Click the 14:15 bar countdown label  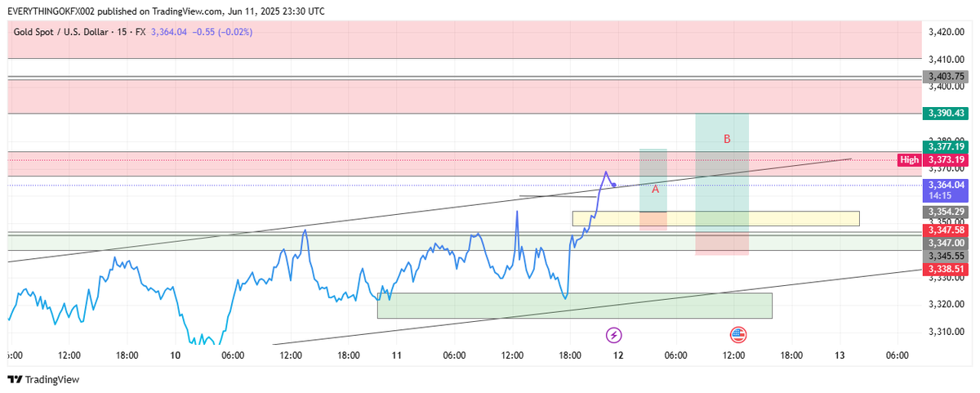[x=939, y=196]
